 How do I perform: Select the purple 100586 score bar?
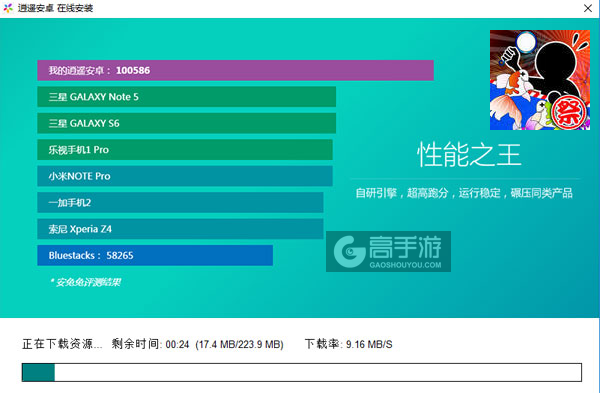(x=235, y=70)
